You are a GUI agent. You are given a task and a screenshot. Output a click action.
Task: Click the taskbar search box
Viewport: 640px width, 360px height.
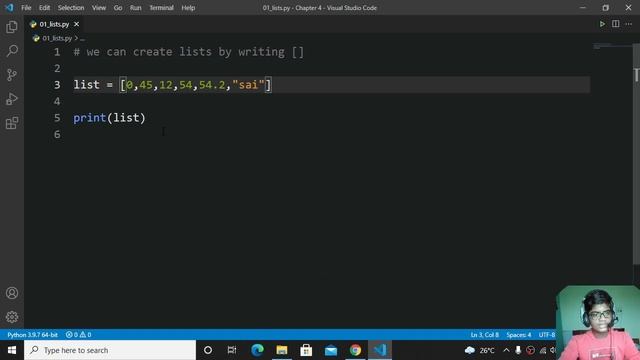[x=110, y=350]
